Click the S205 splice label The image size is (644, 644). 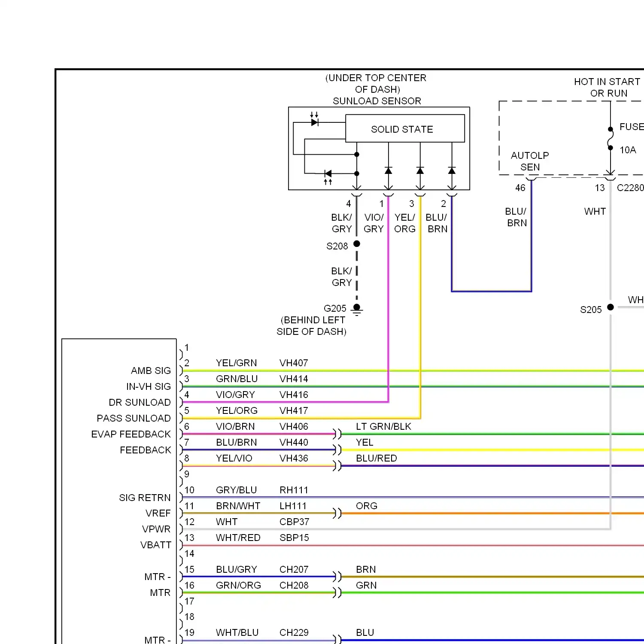pos(591,310)
